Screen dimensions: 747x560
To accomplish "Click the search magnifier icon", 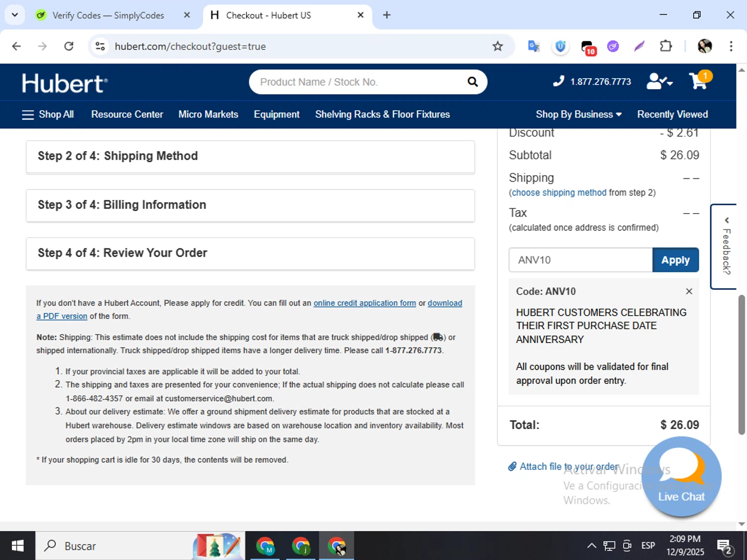I will coord(472,82).
